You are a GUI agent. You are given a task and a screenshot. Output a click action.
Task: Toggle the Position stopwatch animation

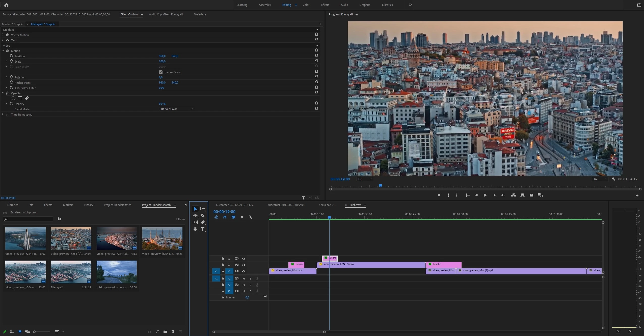pyautogui.click(x=11, y=56)
